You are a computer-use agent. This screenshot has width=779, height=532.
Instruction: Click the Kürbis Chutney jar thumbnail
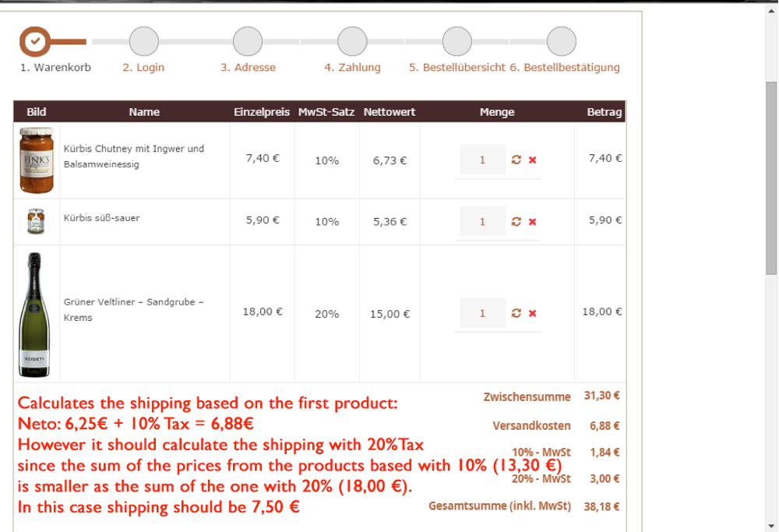pyautogui.click(x=37, y=160)
